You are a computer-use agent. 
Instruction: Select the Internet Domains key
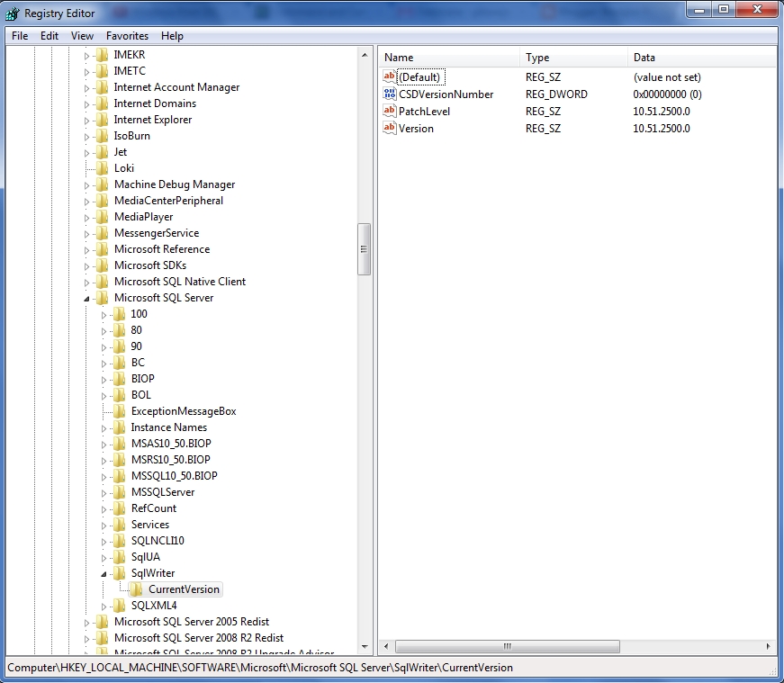155,103
